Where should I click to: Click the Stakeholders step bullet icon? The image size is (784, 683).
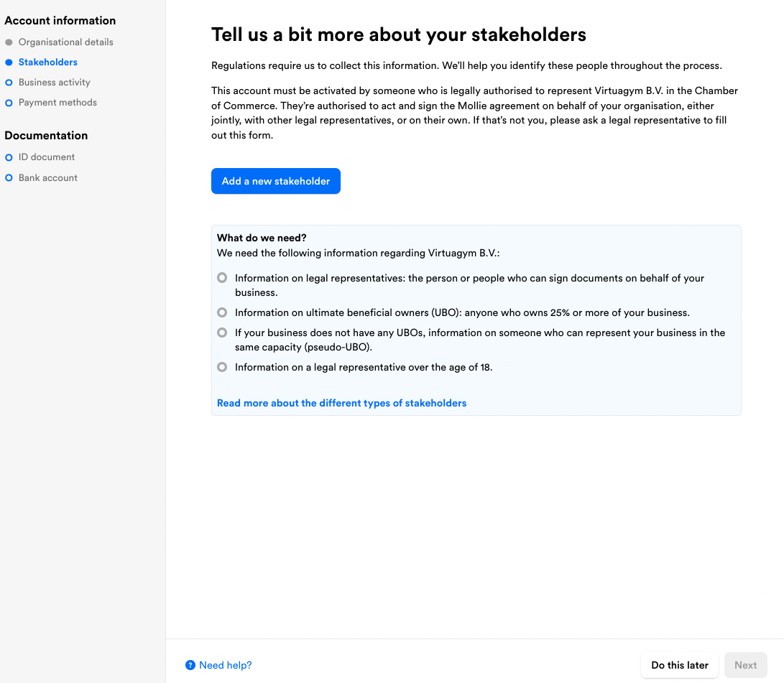click(9, 62)
